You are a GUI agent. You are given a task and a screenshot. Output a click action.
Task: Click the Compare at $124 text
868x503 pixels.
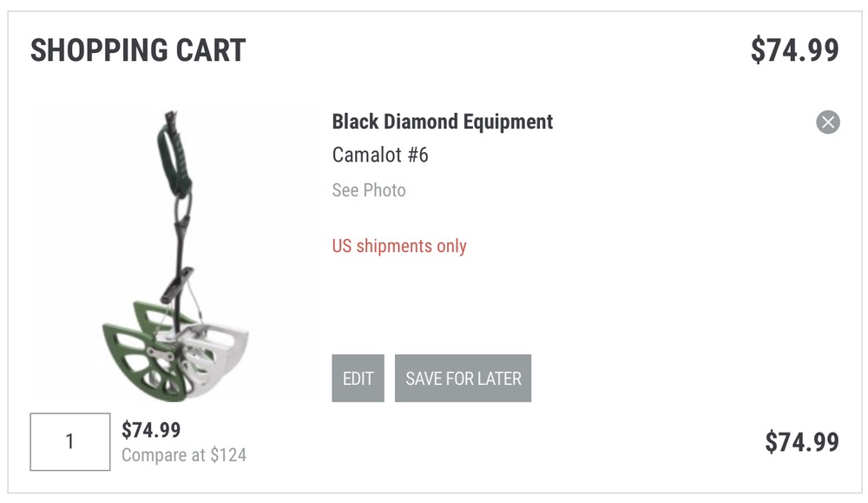(x=184, y=455)
